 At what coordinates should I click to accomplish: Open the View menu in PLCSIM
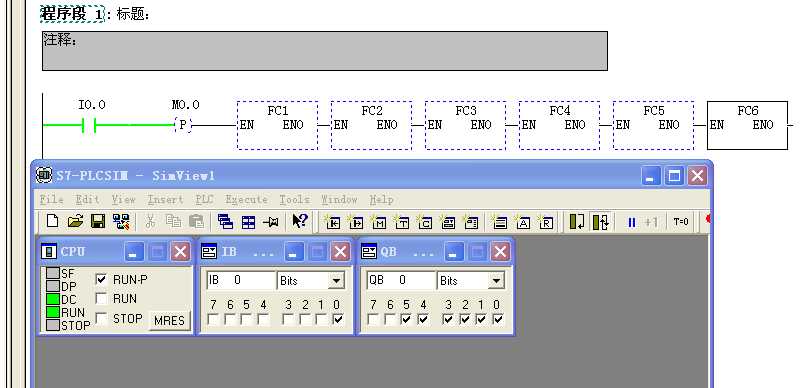(124, 199)
